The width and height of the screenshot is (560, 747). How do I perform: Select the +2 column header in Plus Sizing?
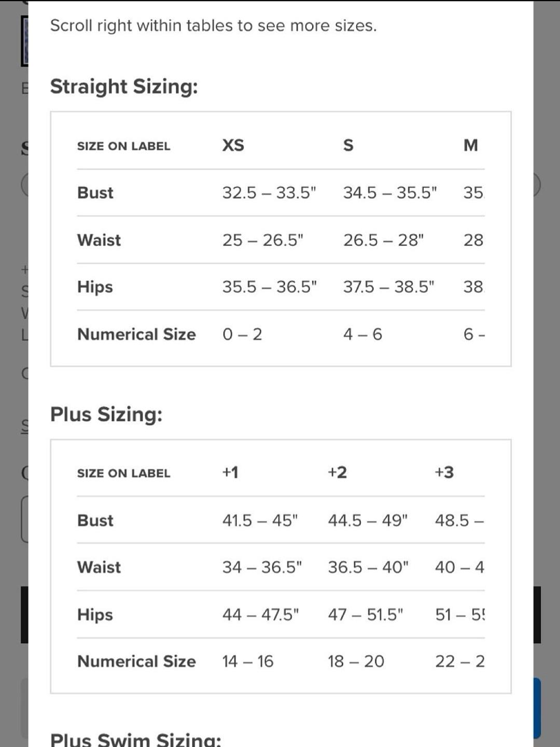point(337,473)
